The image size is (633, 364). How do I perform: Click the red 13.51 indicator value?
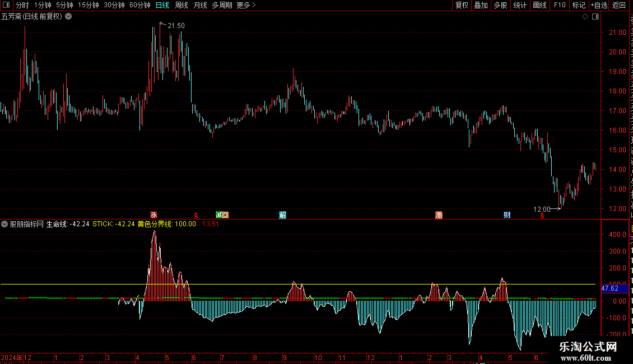tap(210, 224)
